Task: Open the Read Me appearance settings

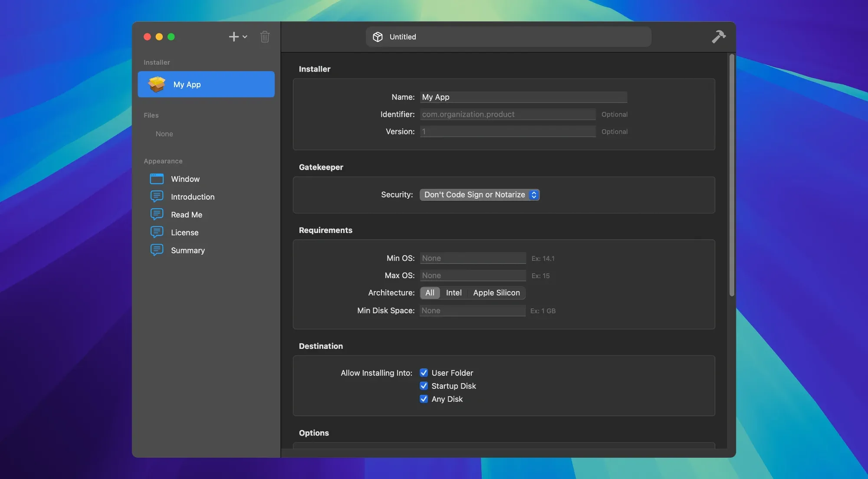Action: point(187,214)
